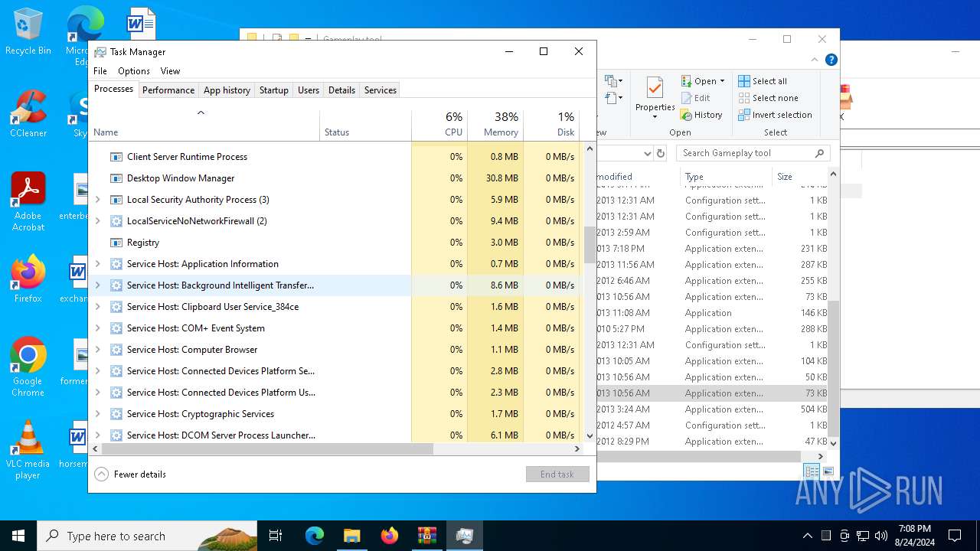Switch Explorer to large icons view

pos(828,471)
